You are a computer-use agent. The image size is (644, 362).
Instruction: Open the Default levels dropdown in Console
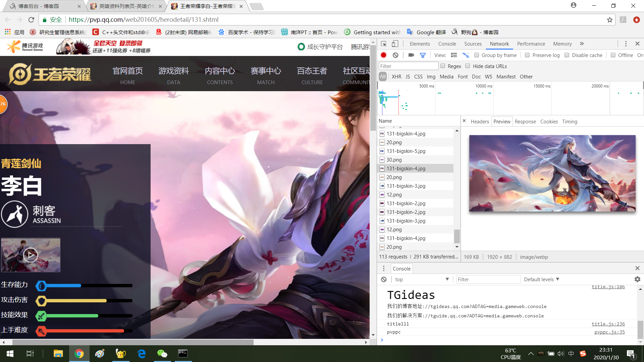tap(541, 279)
